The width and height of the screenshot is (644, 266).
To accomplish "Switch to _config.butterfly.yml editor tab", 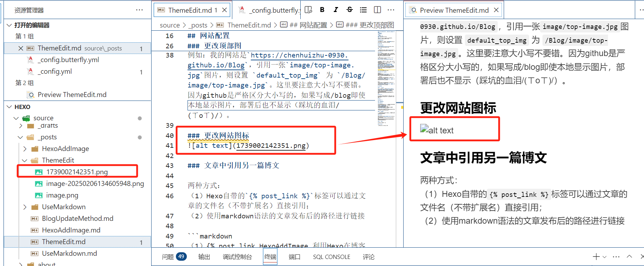I will [x=270, y=10].
